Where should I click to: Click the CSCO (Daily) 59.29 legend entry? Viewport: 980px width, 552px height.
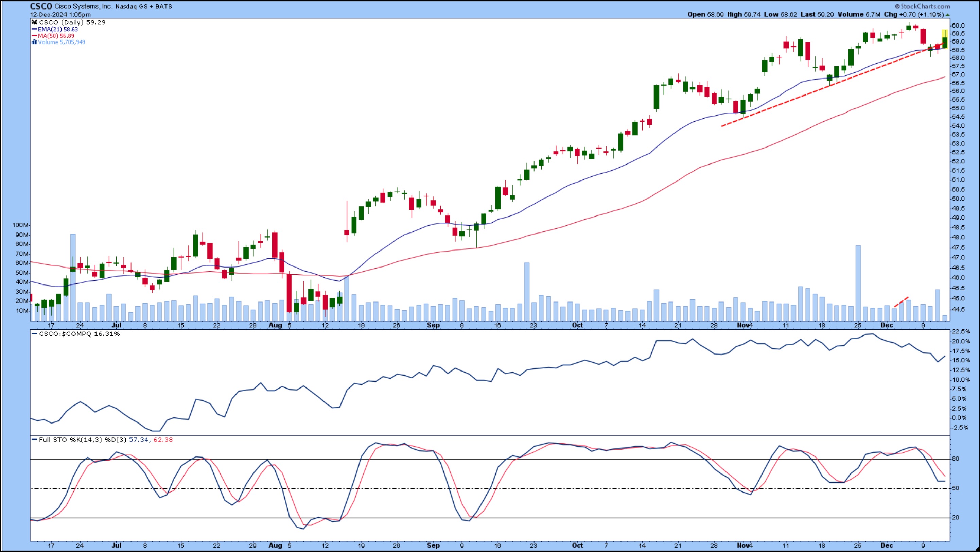coord(72,22)
